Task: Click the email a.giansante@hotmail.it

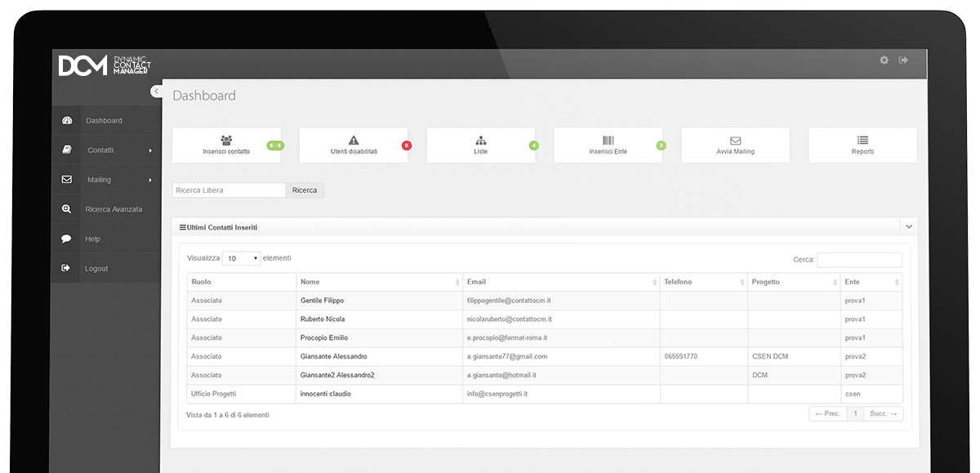Action: coord(501,375)
